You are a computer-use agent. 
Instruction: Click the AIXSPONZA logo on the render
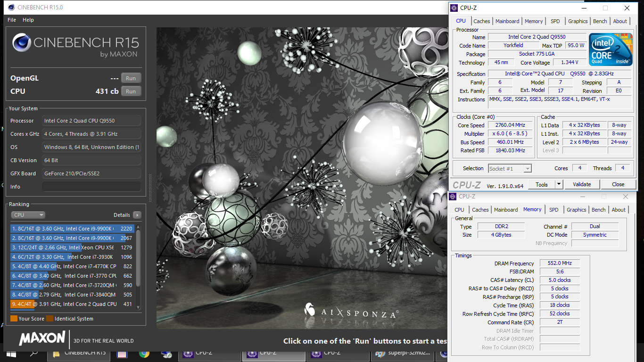pyautogui.click(x=351, y=312)
